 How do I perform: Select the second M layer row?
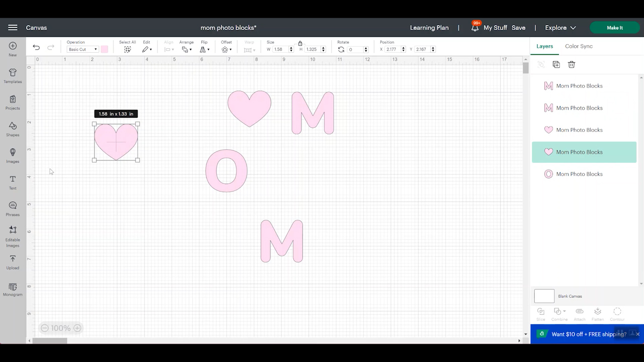coord(584,108)
